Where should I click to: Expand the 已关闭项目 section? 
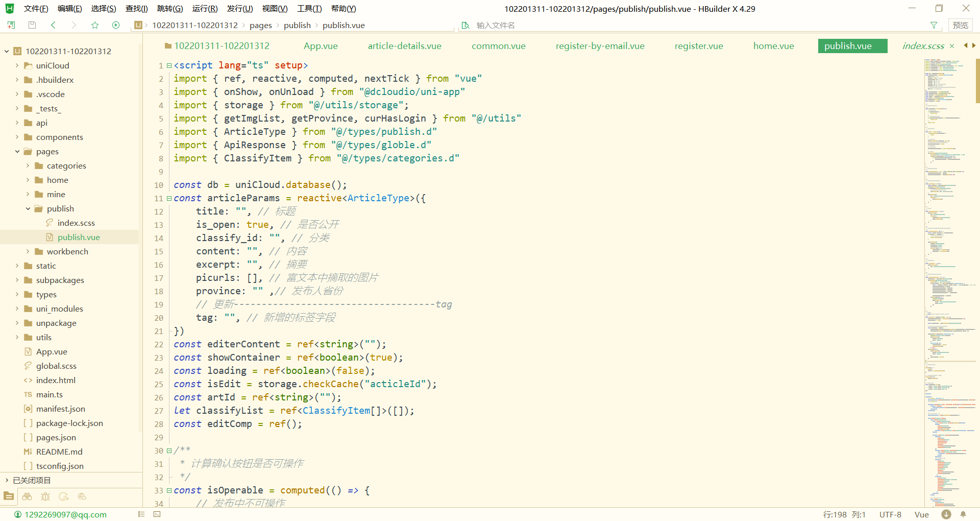(x=7, y=480)
